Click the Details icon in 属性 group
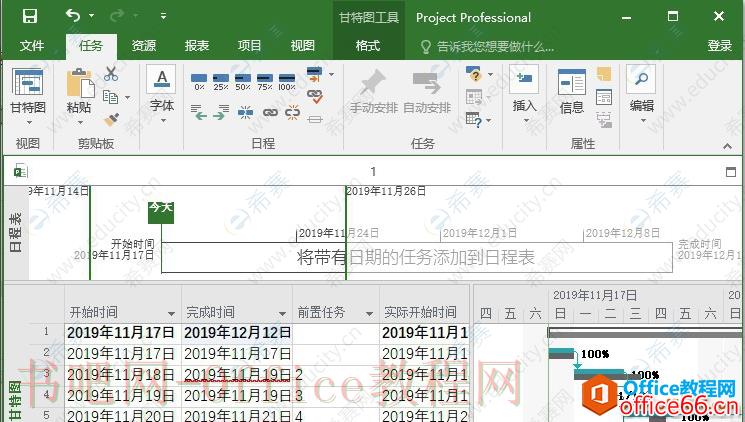745x422 pixels. (604, 97)
